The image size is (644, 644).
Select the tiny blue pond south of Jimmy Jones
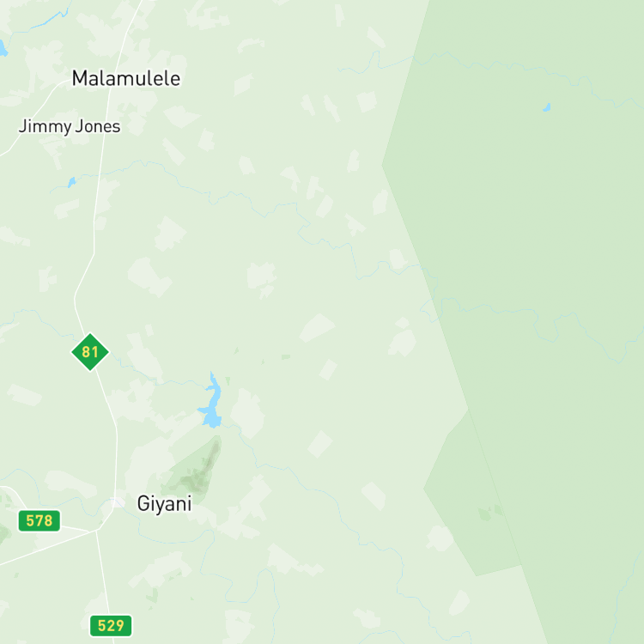(71, 182)
